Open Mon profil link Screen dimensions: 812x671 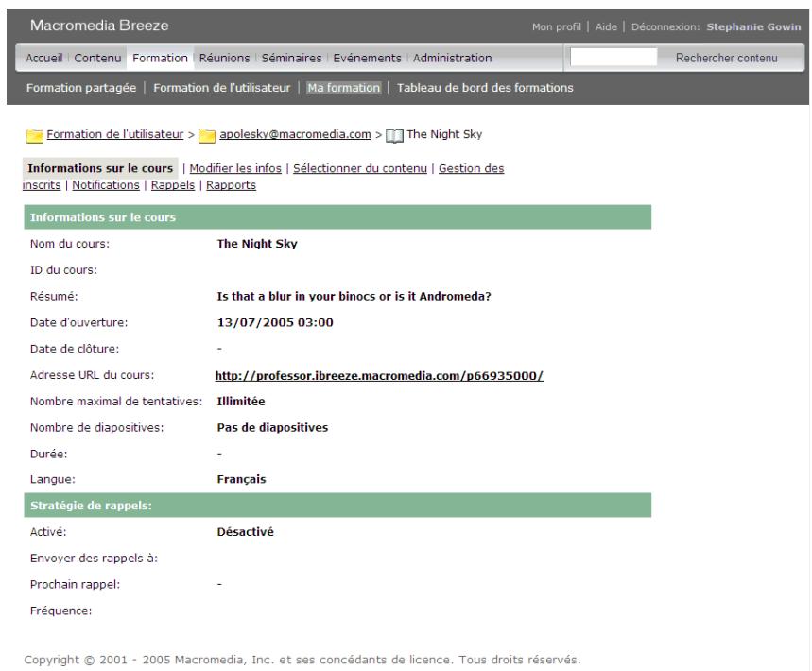[556, 26]
